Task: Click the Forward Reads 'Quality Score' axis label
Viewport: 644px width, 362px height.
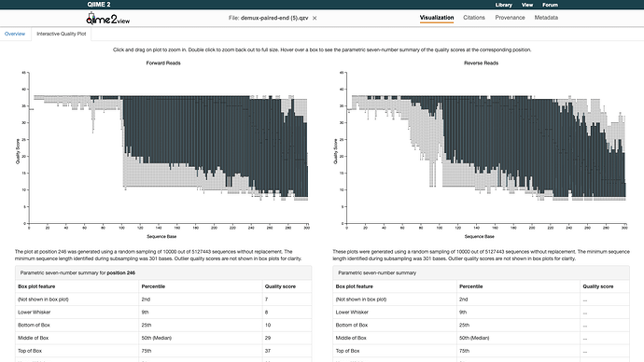Action: coord(18,151)
